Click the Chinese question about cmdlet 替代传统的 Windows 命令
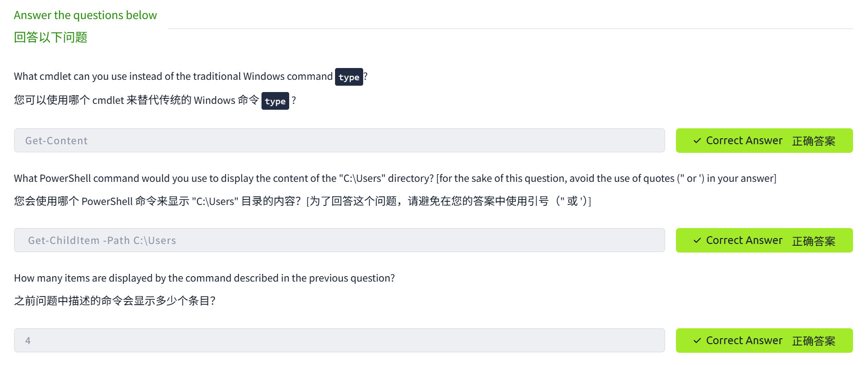The image size is (868, 365). click(x=136, y=100)
